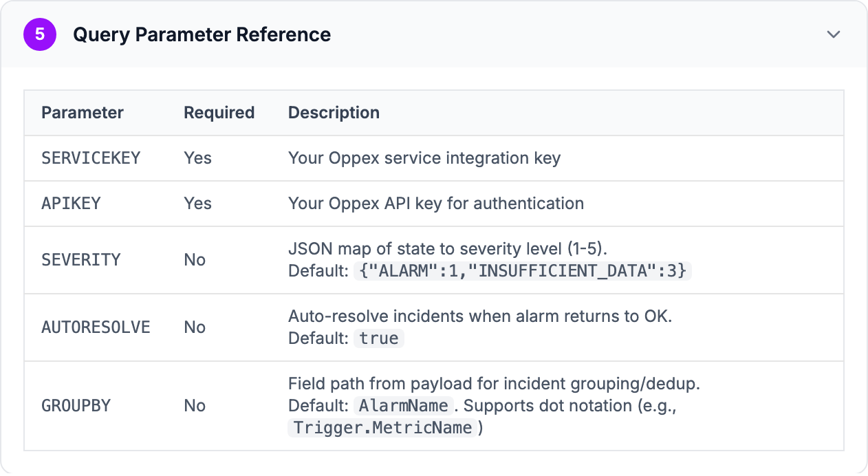This screenshot has width=868, height=476.
Task: Click the Required column header
Action: [219, 113]
